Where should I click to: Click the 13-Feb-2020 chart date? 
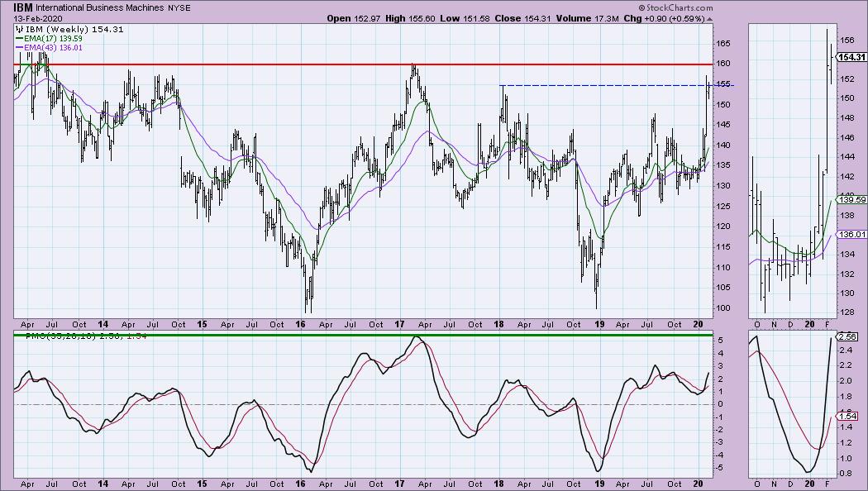pos(36,18)
